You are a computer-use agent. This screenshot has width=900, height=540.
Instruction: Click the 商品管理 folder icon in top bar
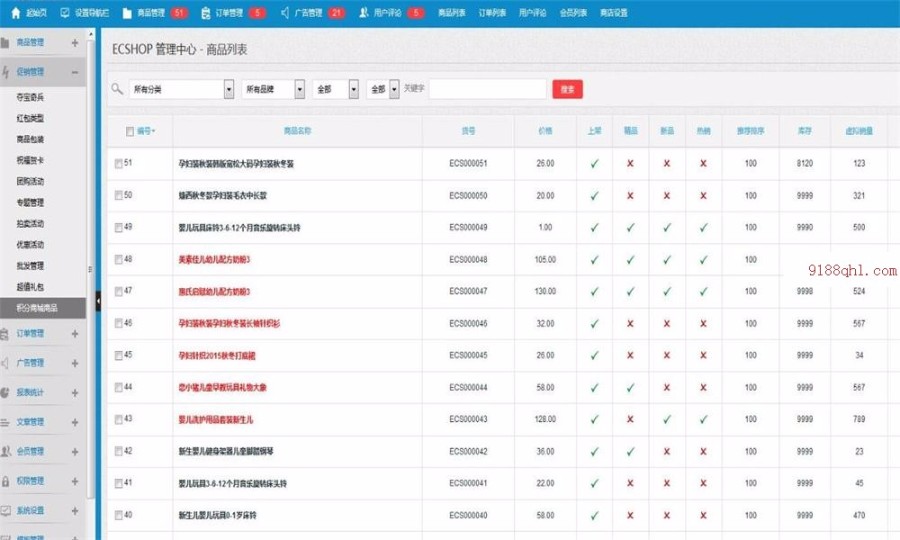[x=127, y=13]
